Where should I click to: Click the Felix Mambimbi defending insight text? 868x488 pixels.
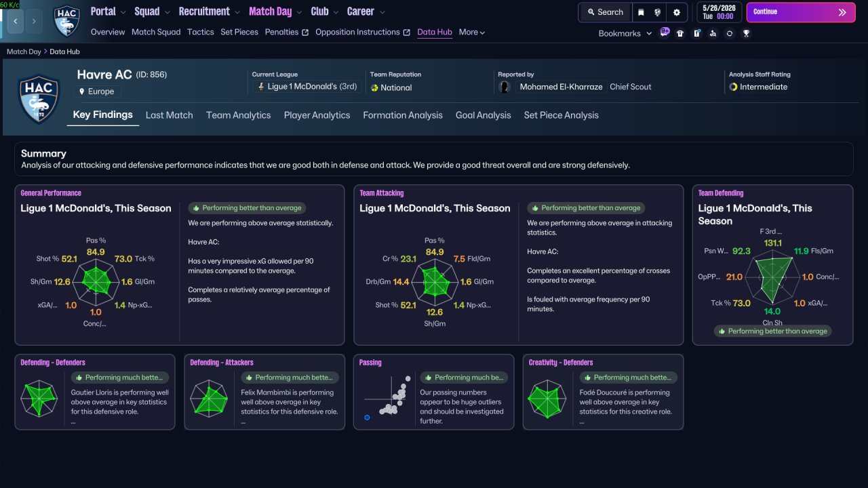pyautogui.click(x=290, y=402)
